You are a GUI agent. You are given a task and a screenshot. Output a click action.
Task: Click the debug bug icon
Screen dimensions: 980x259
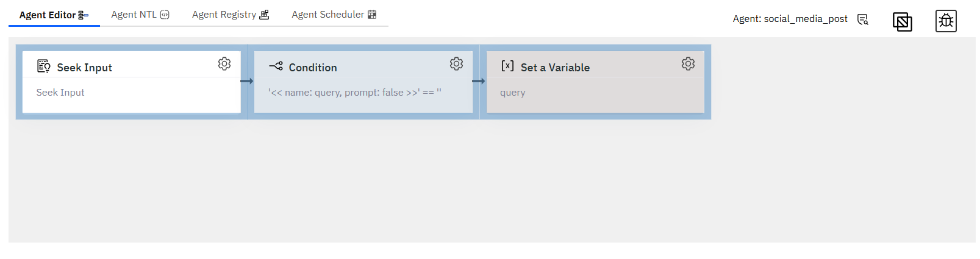pyautogui.click(x=946, y=21)
